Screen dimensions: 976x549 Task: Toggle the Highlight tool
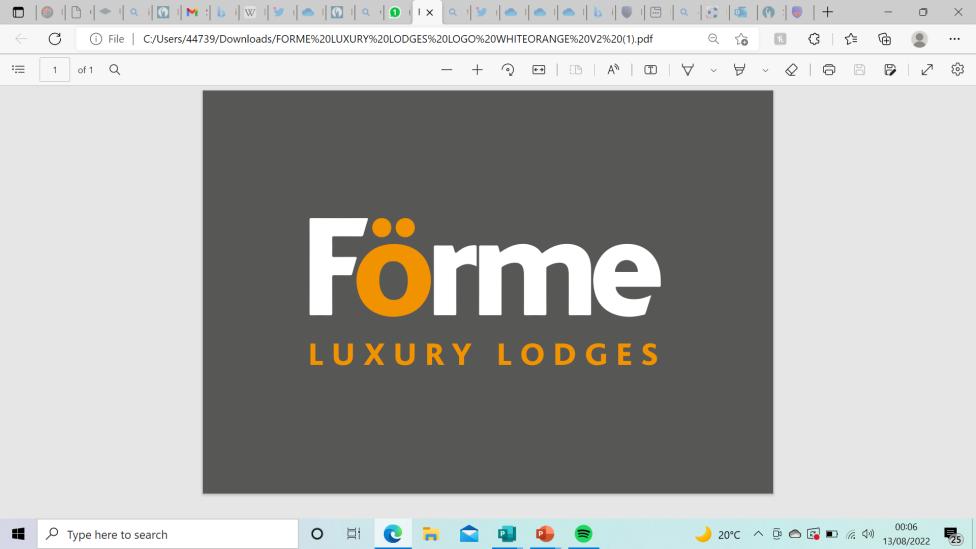click(x=739, y=70)
